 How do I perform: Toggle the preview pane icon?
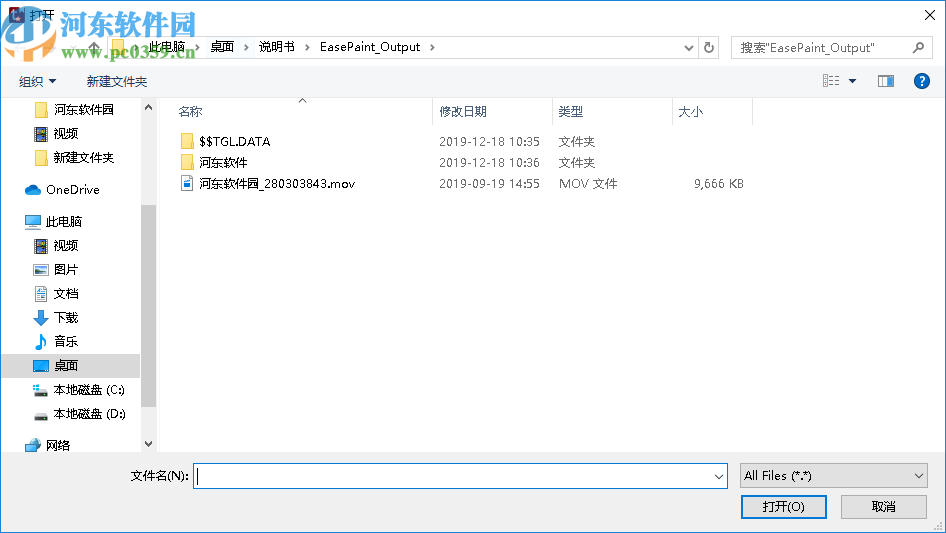pos(886,81)
